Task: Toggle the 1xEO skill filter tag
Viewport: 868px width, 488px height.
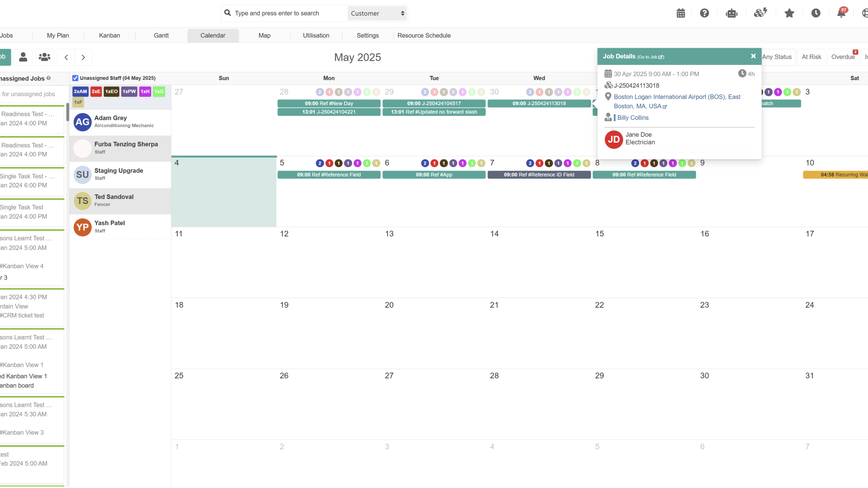Action: coord(111,91)
